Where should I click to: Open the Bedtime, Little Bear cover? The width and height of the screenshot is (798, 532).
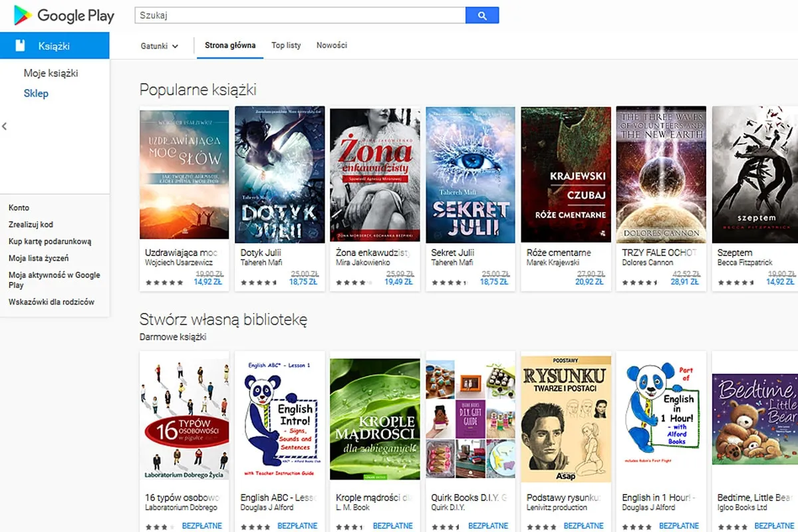(755, 419)
